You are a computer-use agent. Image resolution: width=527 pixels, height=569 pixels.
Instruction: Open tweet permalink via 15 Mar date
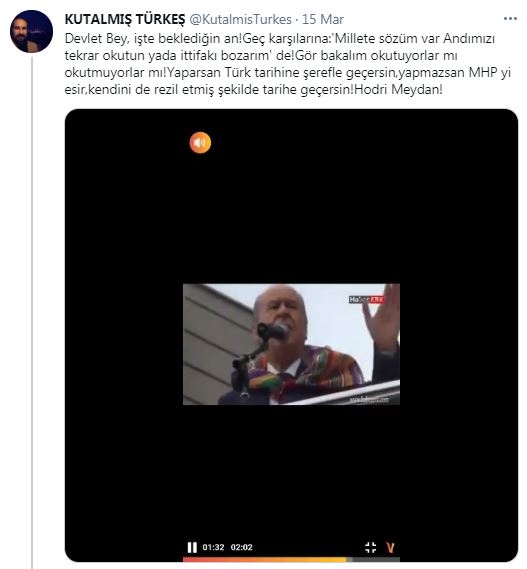pyautogui.click(x=323, y=19)
